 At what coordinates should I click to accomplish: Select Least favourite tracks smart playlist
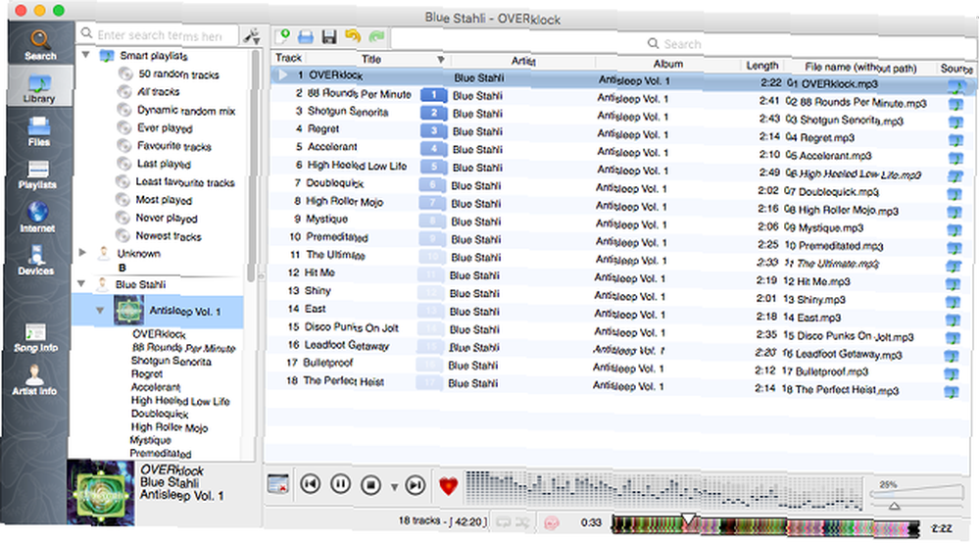point(185,182)
